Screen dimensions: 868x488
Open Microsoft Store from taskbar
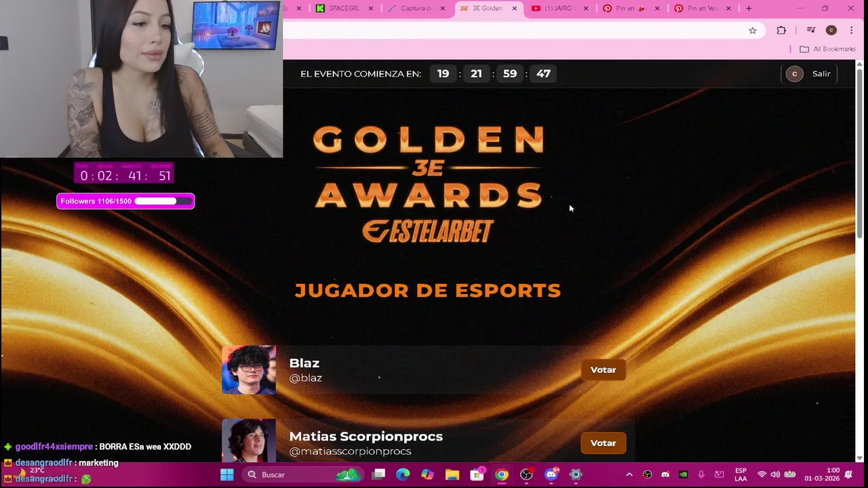(x=477, y=474)
